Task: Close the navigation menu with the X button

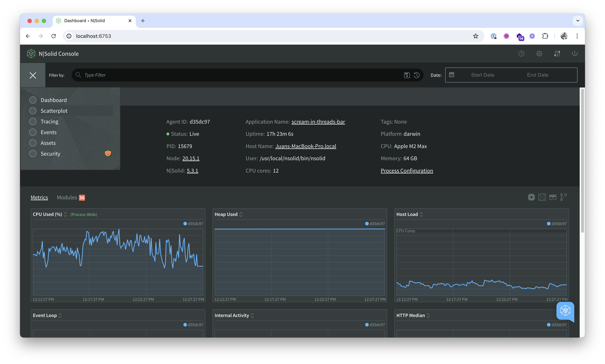Action: click(x=33, y=75)
